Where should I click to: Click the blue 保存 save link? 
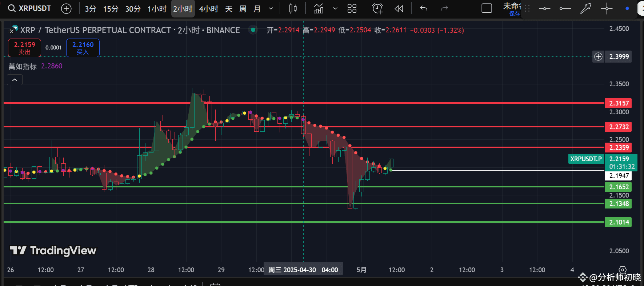[x=515, y=14]
